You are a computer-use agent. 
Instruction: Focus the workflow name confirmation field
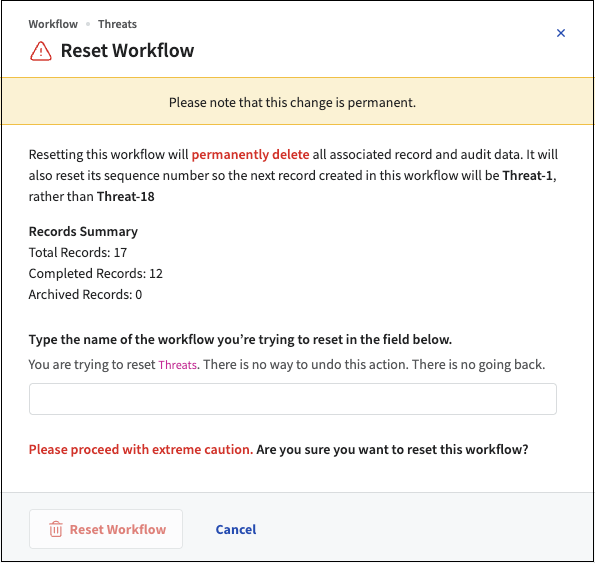pyautogui.click(x=293, y=399)
